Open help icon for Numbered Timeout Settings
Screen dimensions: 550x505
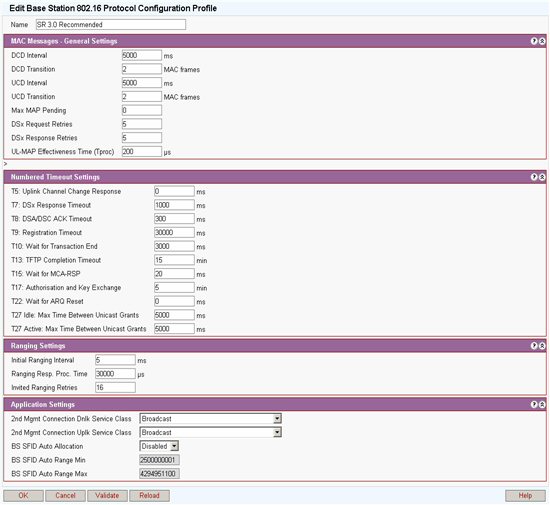534,177
